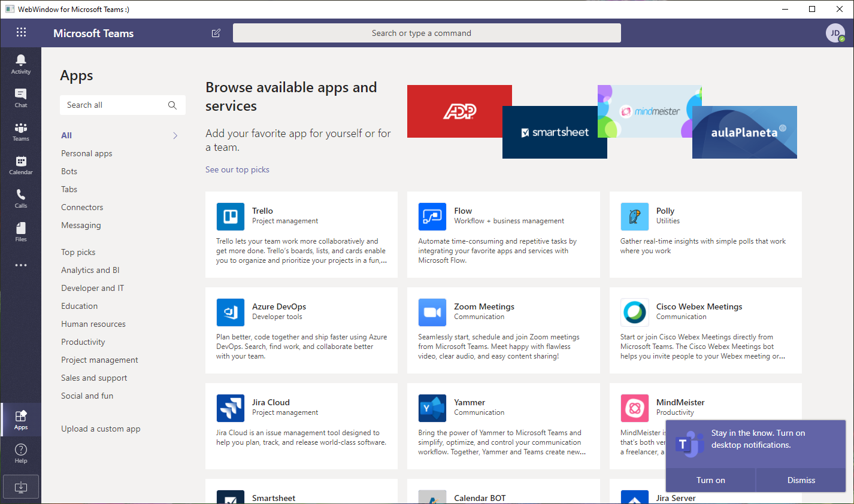Open the MindMeister app icon
854x504 pixels.
[635, 408]
